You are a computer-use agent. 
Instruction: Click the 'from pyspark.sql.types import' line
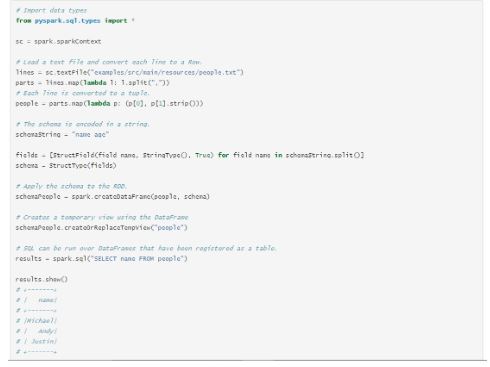pos(75,21)
